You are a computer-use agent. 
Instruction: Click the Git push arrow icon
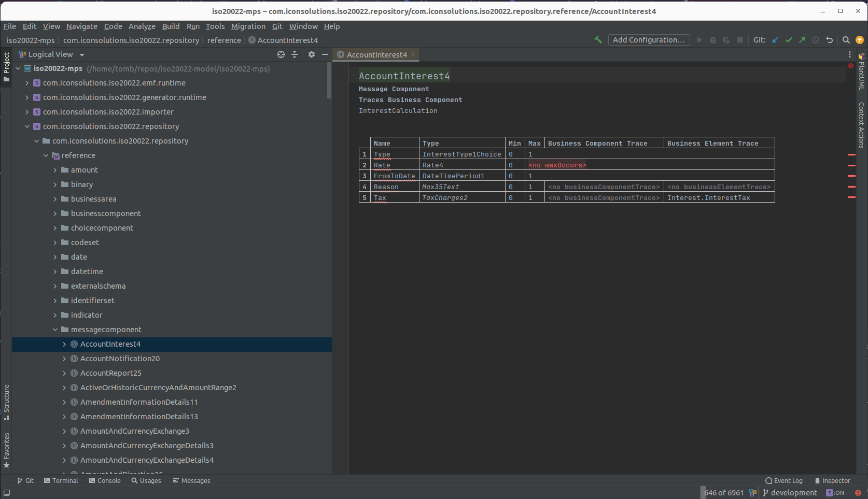(802, 40)
